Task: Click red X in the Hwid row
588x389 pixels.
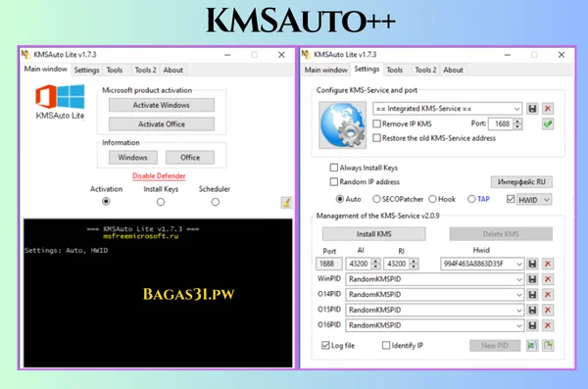Action: (548, 264)
